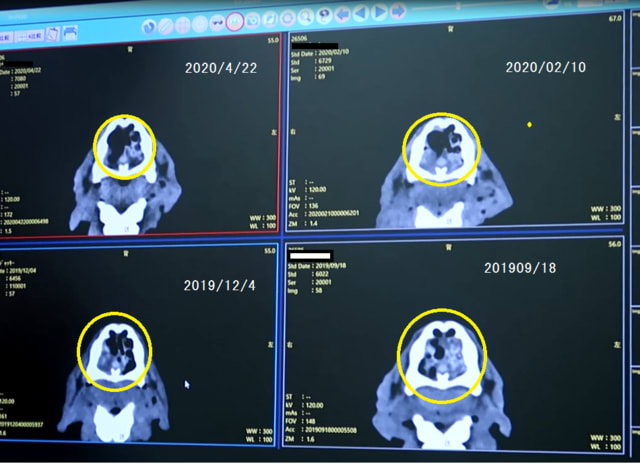
Task: Click the clipboard notes icon beside printer
Action: (x=53, y=34)
